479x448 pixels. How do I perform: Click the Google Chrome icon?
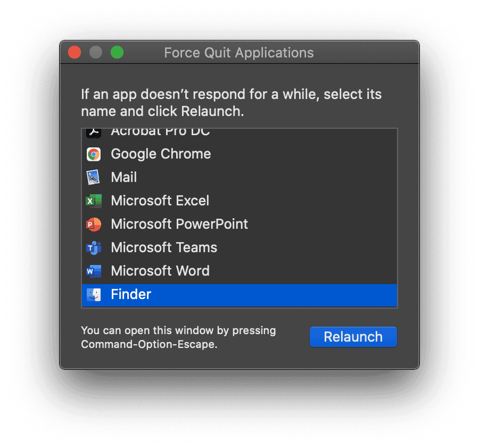pos(94,154)
